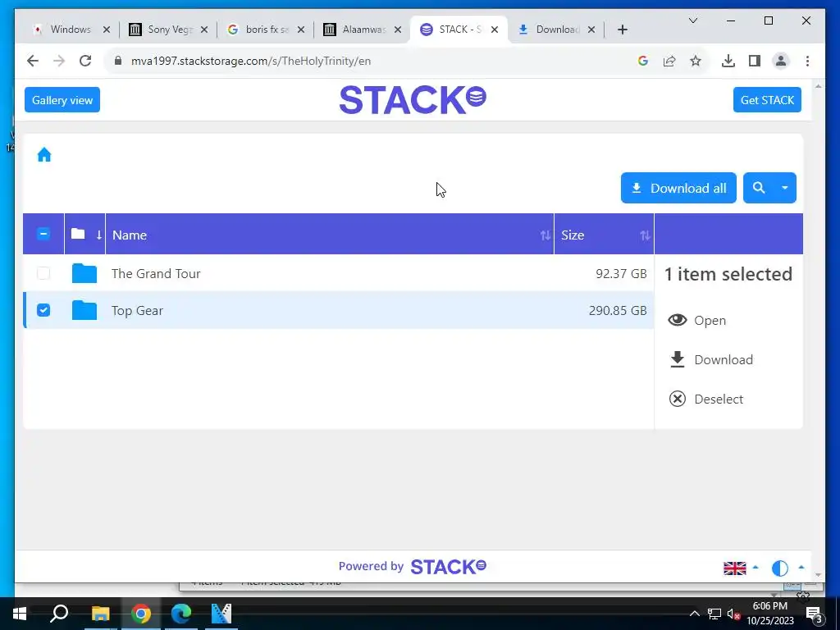
Task: Open Windows Start menu
Action: pos(20,614)
